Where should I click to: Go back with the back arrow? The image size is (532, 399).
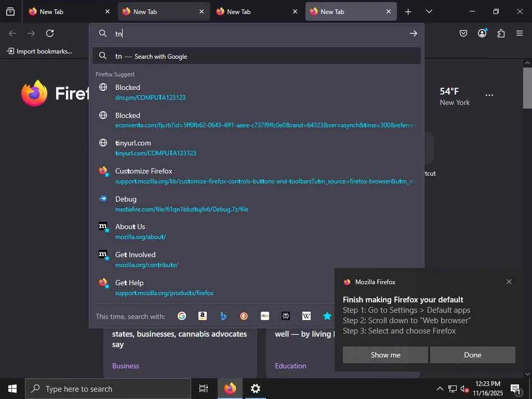point(12,33)
